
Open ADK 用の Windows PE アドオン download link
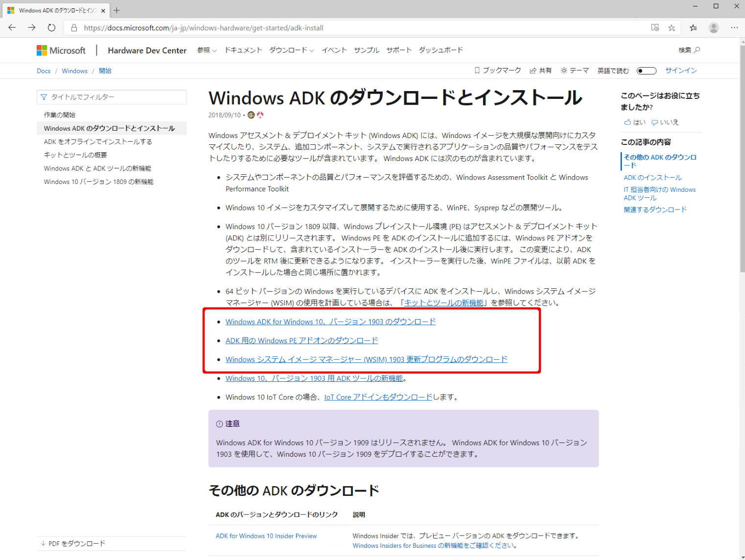point(302,340)
